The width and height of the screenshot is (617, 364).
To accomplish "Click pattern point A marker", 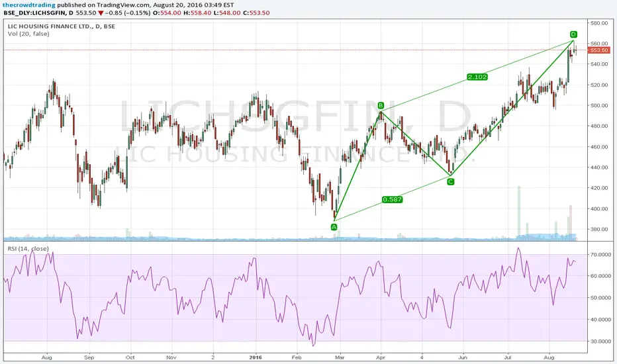I will pyautogui.click(x=334, y=226).
